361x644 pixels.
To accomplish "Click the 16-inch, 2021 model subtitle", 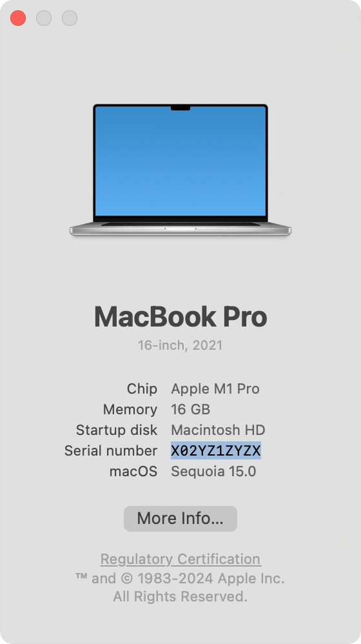I will point(180,345).
